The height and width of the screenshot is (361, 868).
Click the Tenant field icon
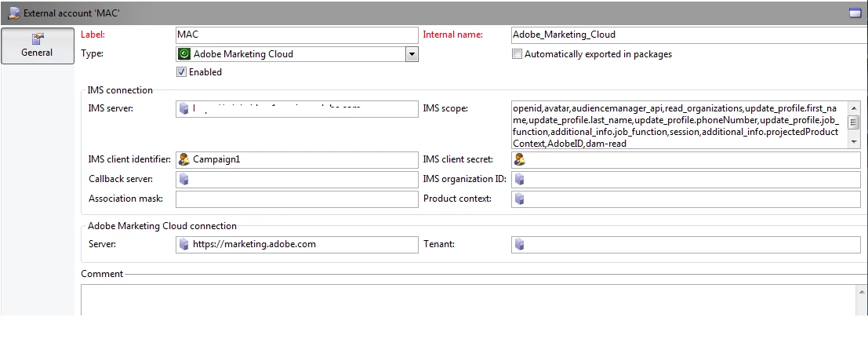point(519,244)
